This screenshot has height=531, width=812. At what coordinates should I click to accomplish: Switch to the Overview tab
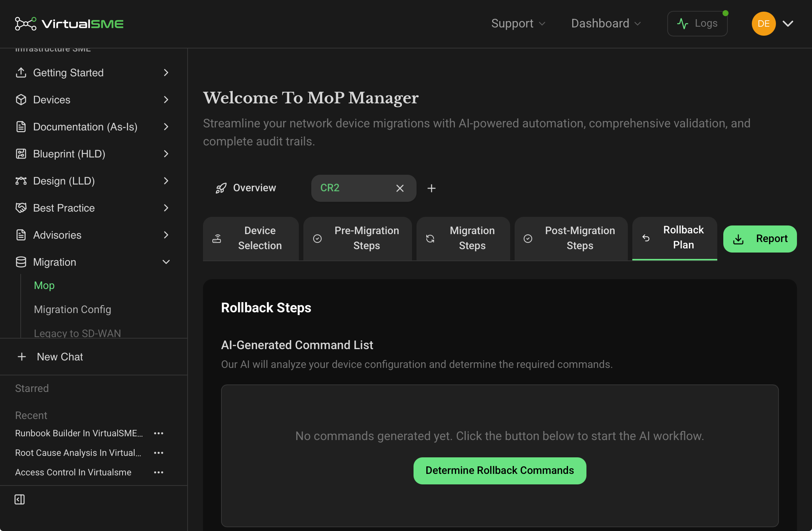point(246,188)
